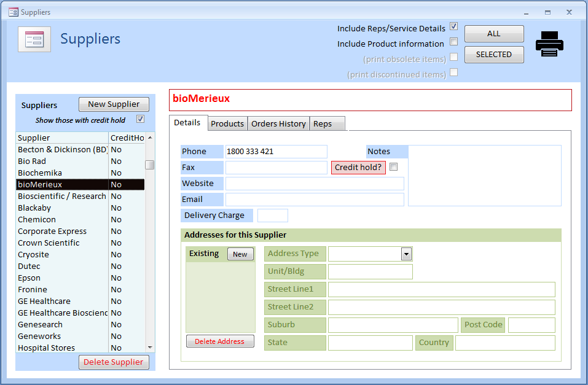Toggle Include Reps/Service Details checkbox
588x385 pixels.
[x=453, y=26]
